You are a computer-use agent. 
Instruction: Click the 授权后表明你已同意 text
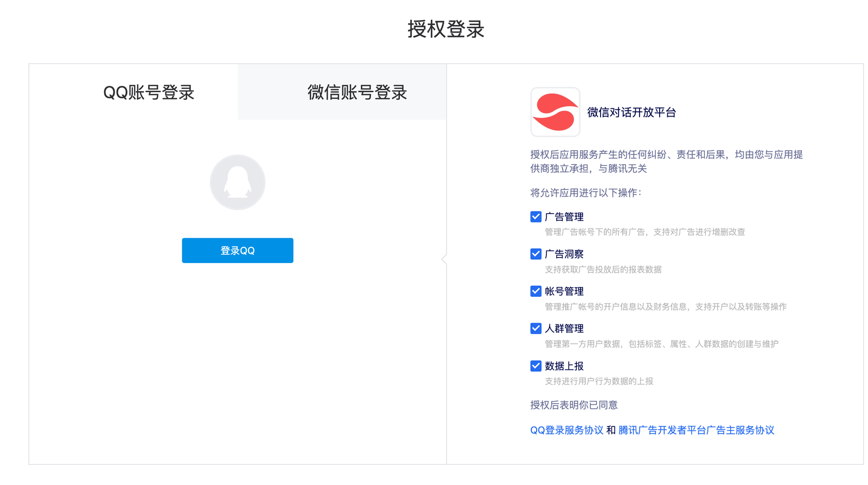(x=573, y=405)
